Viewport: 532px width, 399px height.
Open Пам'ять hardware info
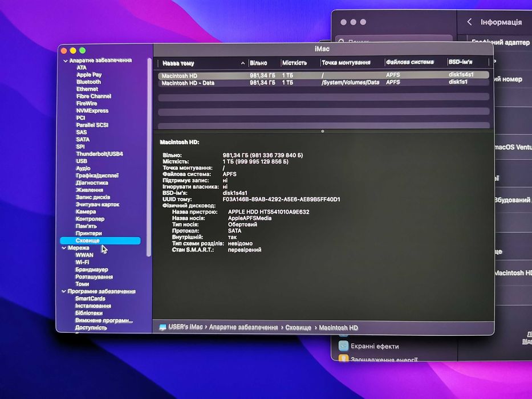pos(86,226)
